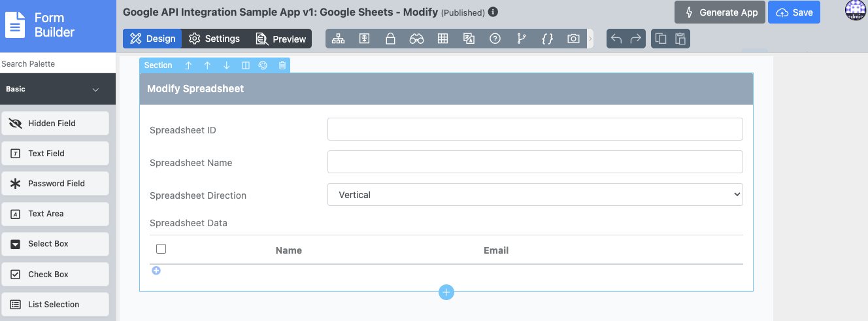The image size is (868, 321).
Task: Click the Save button
Action: coord(794,12)
